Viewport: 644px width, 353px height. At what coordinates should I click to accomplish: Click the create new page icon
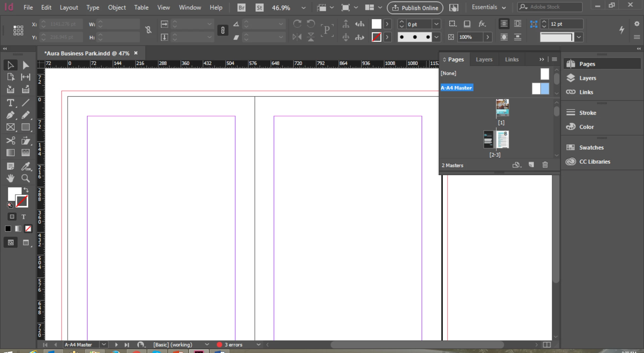pos(531,165)
